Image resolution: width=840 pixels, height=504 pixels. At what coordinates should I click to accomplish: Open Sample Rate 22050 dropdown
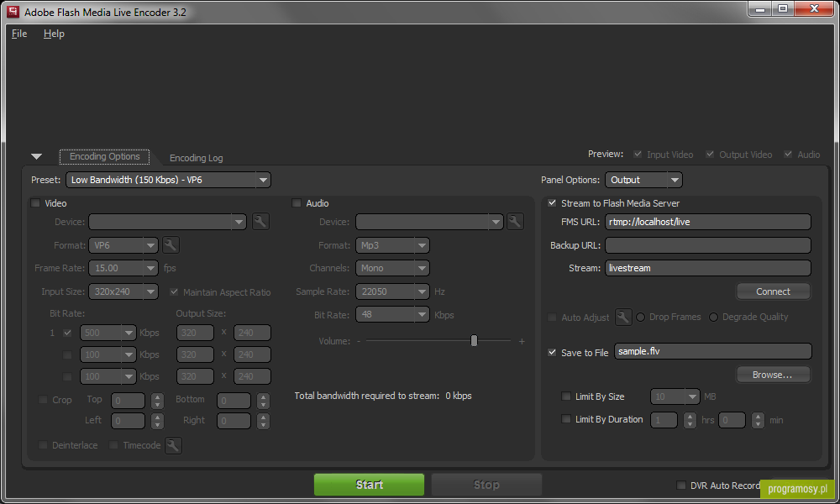(x=392, y=291)
